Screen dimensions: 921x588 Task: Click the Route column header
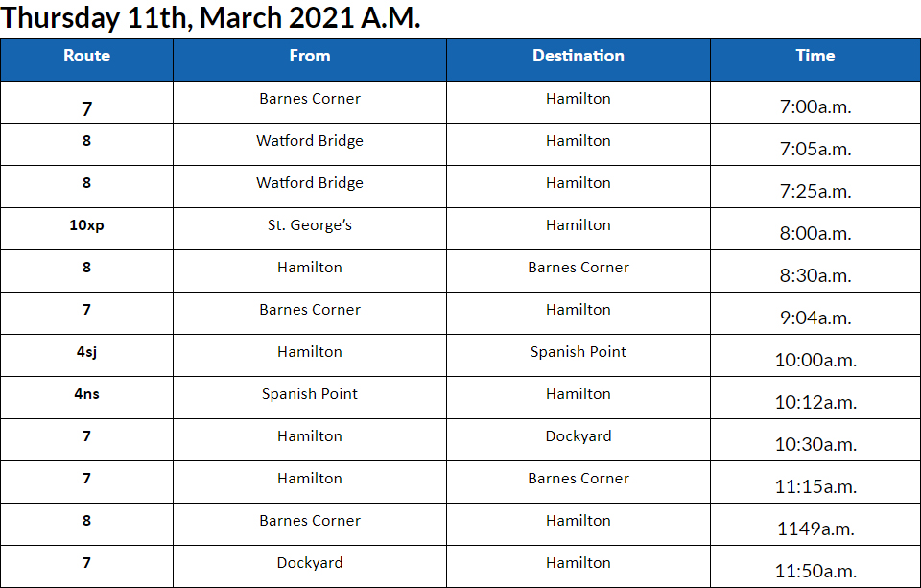point(86,57)
